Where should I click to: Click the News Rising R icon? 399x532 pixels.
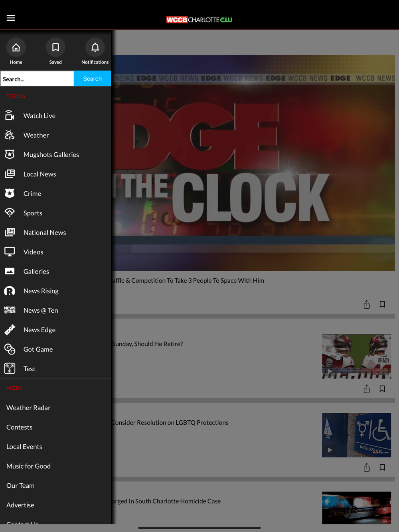[x=10, y=291]
